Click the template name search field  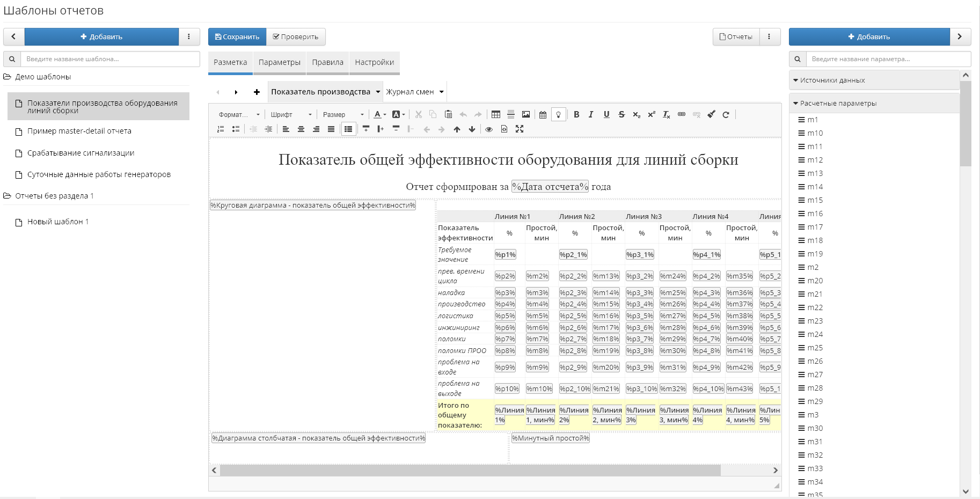tap(110, 59)
